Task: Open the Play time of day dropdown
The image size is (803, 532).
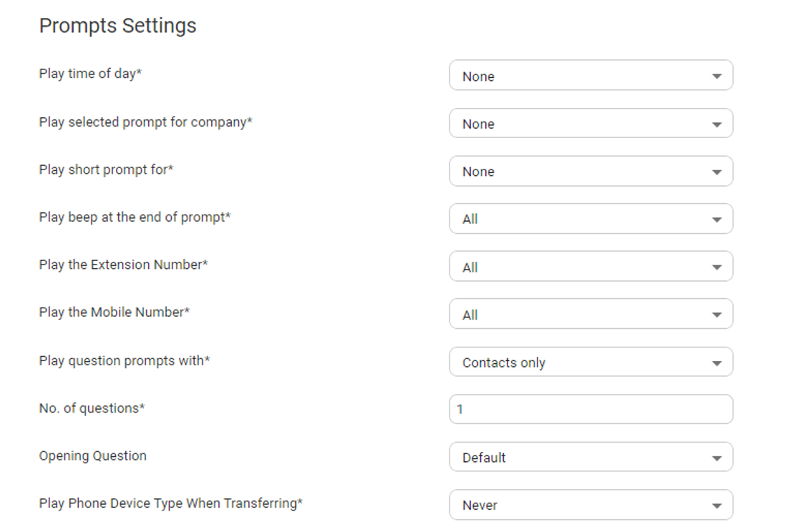Action: 590,76
